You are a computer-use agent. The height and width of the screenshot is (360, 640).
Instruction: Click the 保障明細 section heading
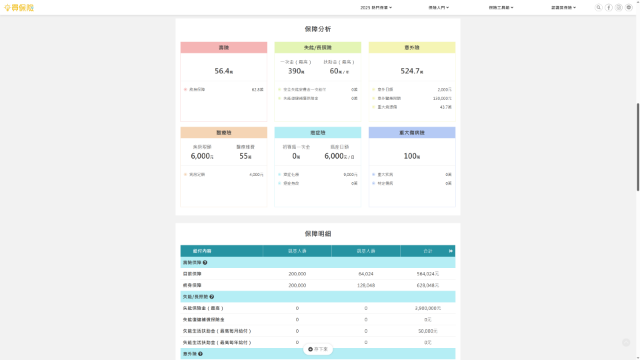(x=318, y=234)
